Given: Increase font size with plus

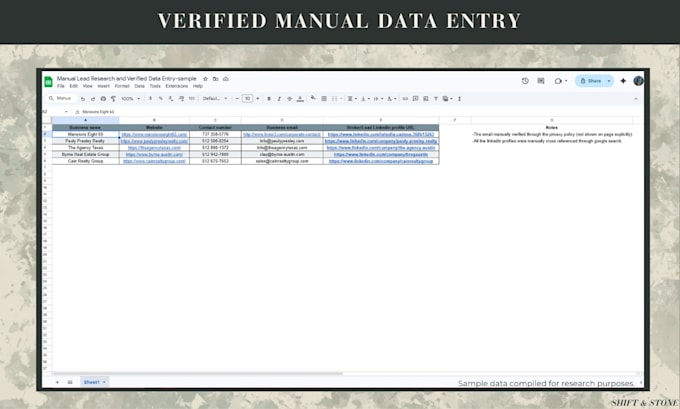Looking at the screenshot, I should [x=258, y=99].
